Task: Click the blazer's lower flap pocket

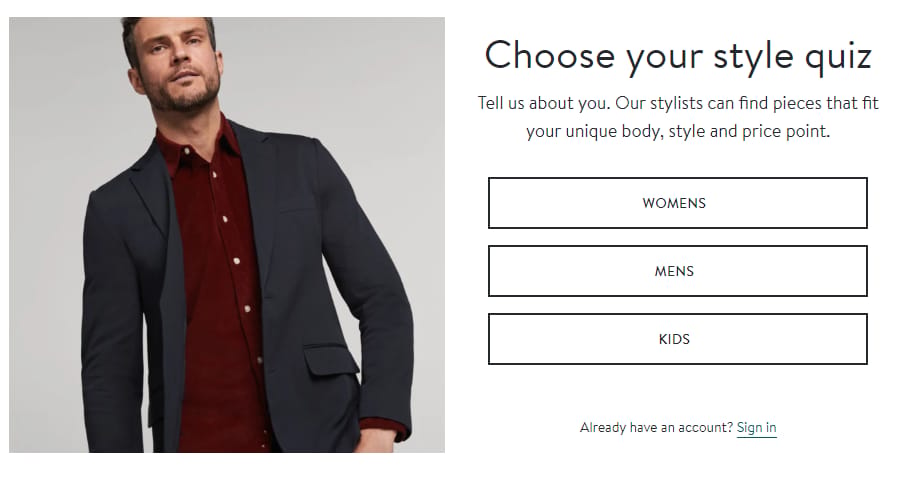Action: point(330,359)
